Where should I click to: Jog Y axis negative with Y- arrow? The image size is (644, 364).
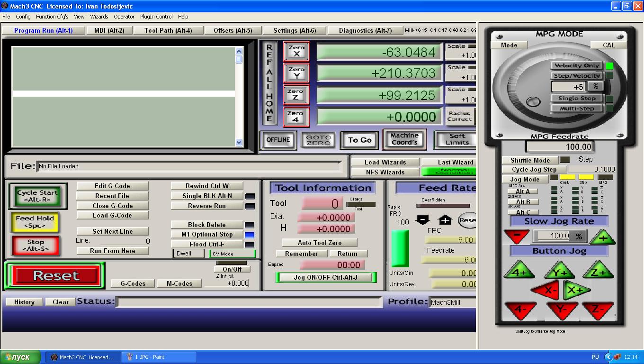561,310
